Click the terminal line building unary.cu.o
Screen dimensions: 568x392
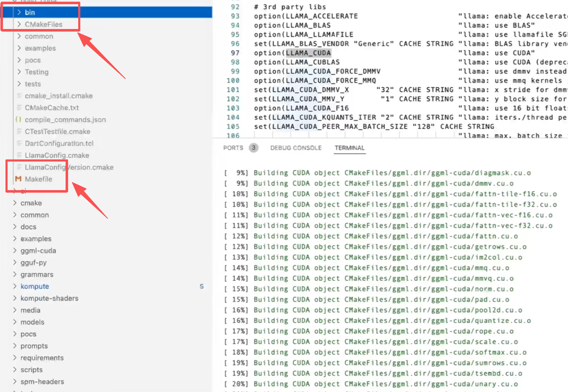coord(371,384)
